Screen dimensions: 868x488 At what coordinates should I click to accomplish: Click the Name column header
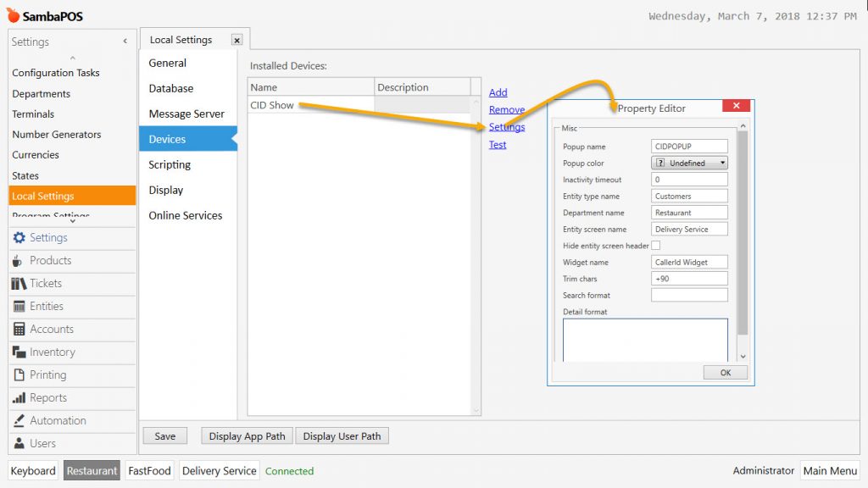click(310, 87)
